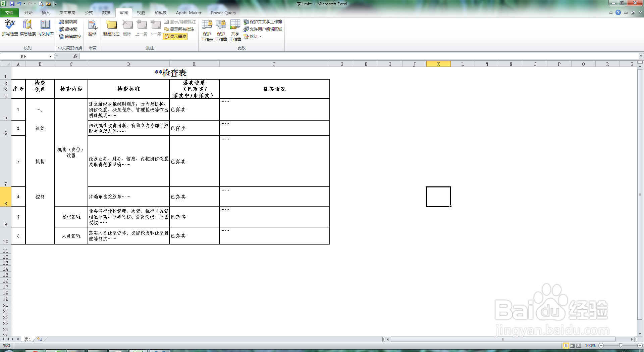Open 信息检索 research tool
The height and width of the screenshot is (352, 644).
[28, 28]
